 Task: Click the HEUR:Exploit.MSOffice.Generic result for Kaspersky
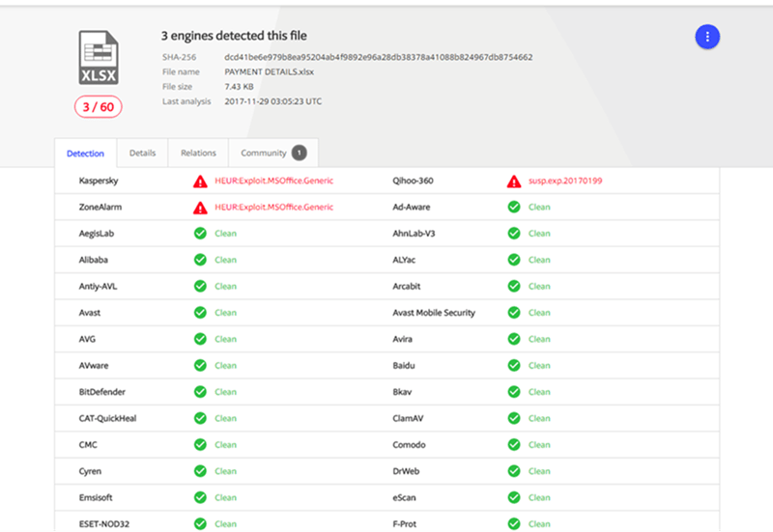point(273,181)
